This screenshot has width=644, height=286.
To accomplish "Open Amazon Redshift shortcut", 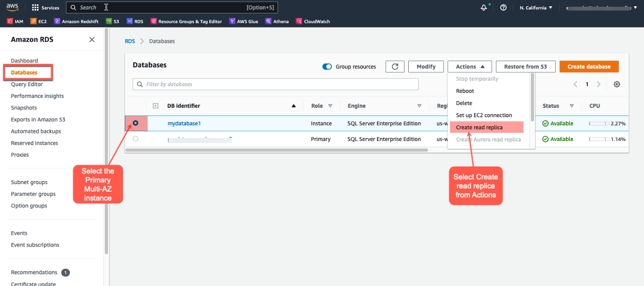I will tap(76, 21).
